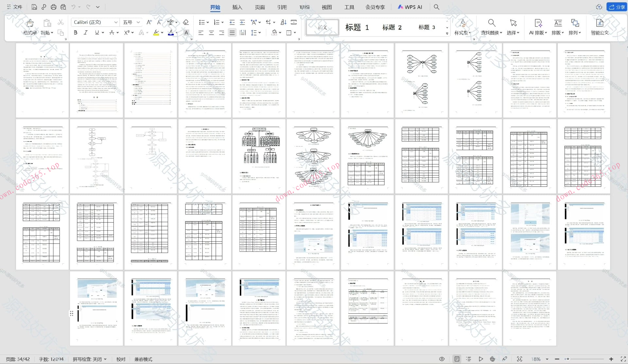This screenshot has height=364, width=628.
Task: Switch to web layout view
Action: [492, 359]
